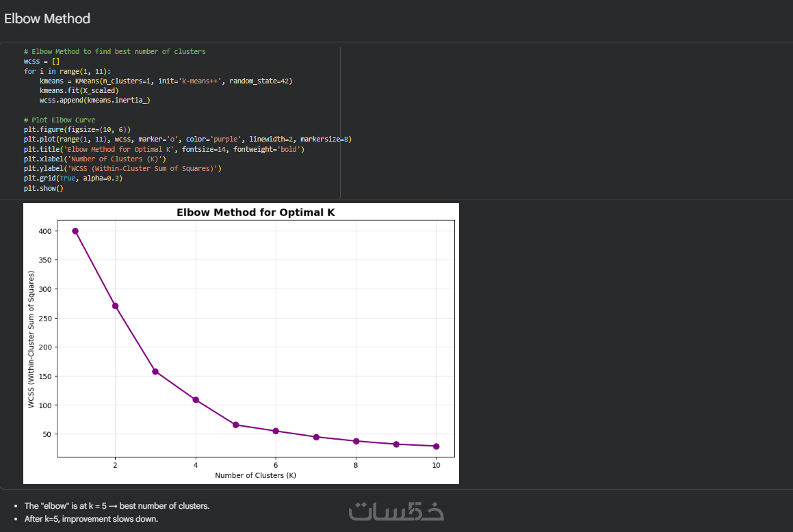The width and height of the screenshot is (793, 532).
Task: Click the y-axis label "WCSS (Within-Cluster Sum of Squares)"
Action: (31, 340)
